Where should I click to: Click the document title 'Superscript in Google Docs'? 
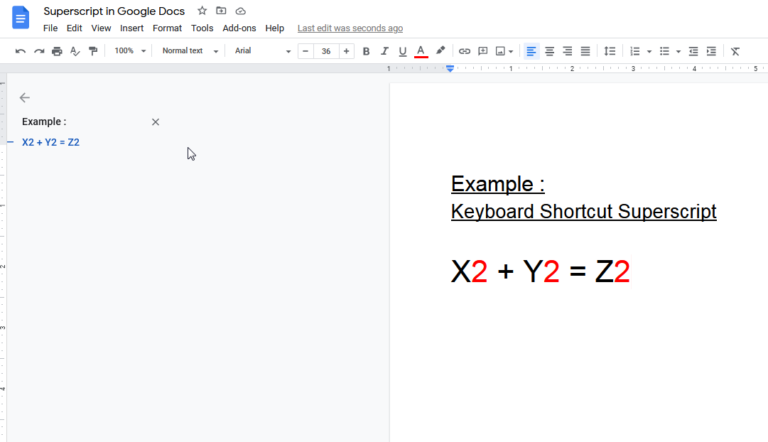114,11
